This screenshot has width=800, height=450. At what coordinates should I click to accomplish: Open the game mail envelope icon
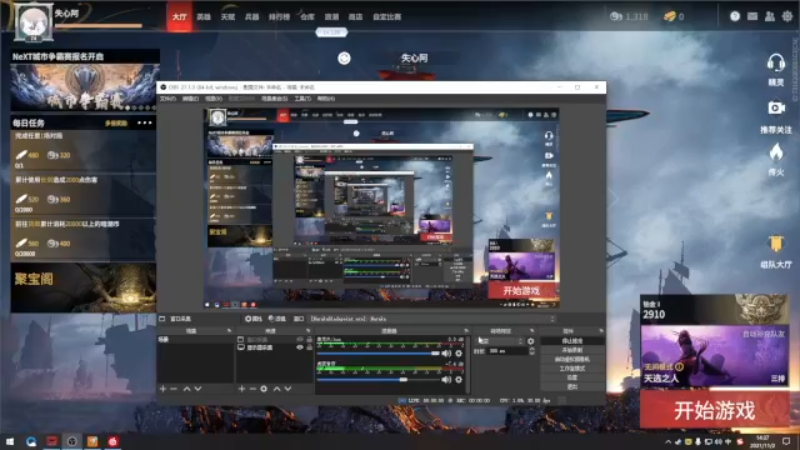pyautogui.click(x=753, y=16)
